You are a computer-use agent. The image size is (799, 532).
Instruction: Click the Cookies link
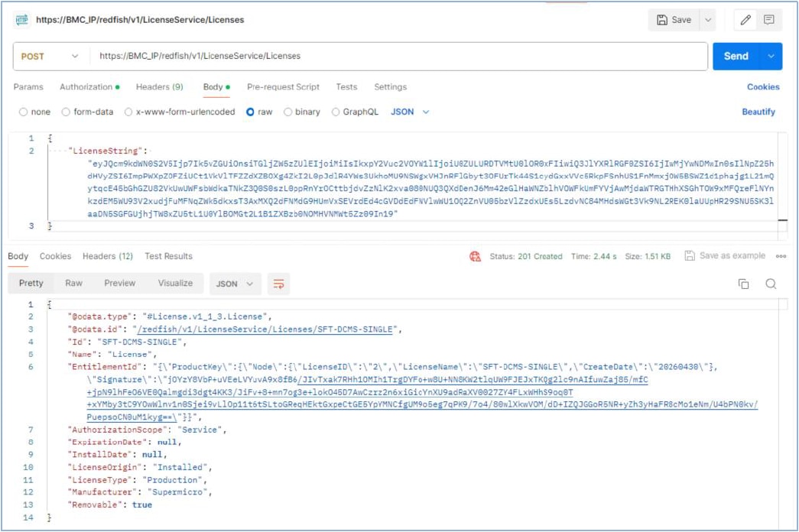[x=763, y=86]
